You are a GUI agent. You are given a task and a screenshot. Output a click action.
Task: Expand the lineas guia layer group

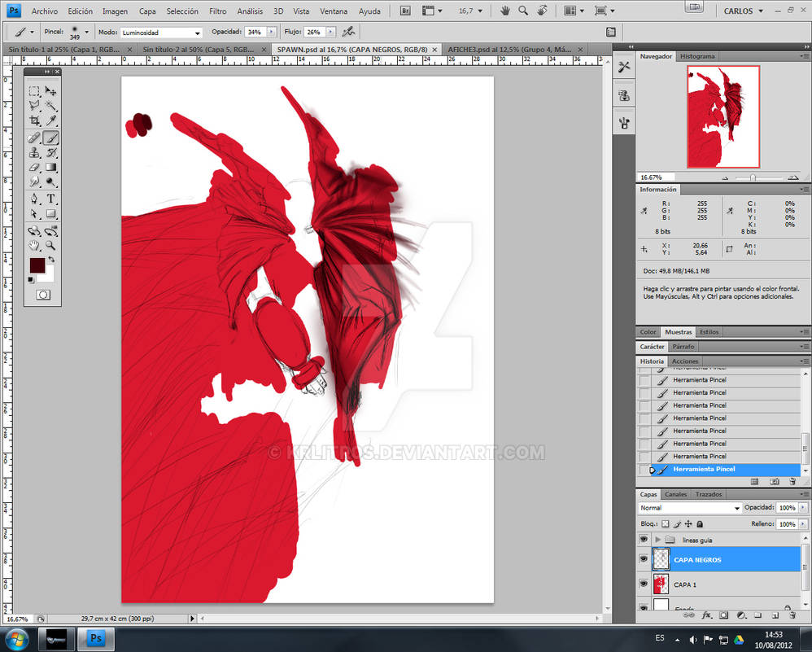pyautogui.click(x=658, y=539)
